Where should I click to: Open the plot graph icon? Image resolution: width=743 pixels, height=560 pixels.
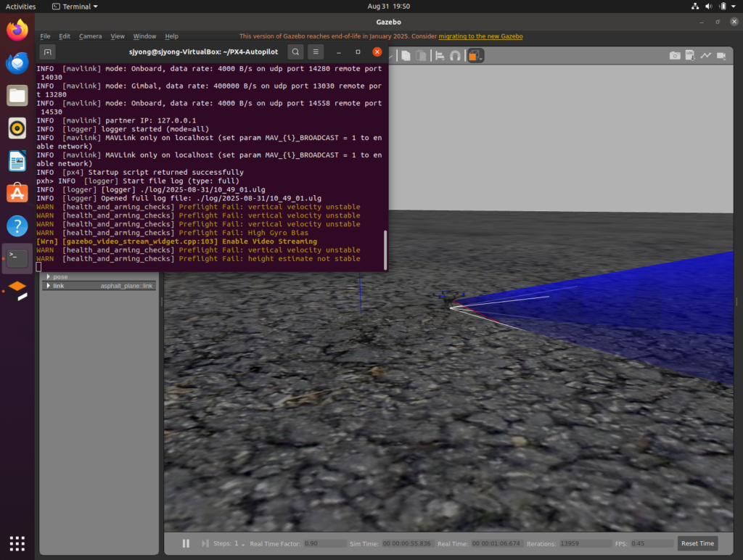(x=705, y=55)
